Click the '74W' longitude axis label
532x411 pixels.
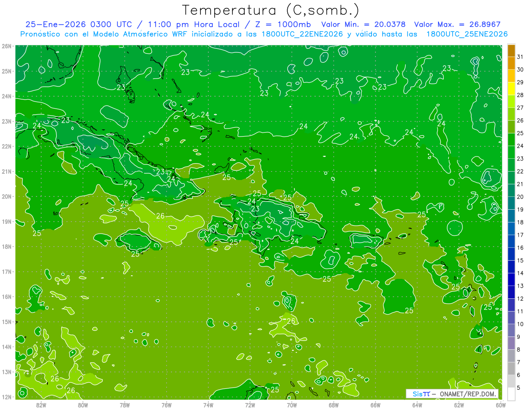[208, 405]
